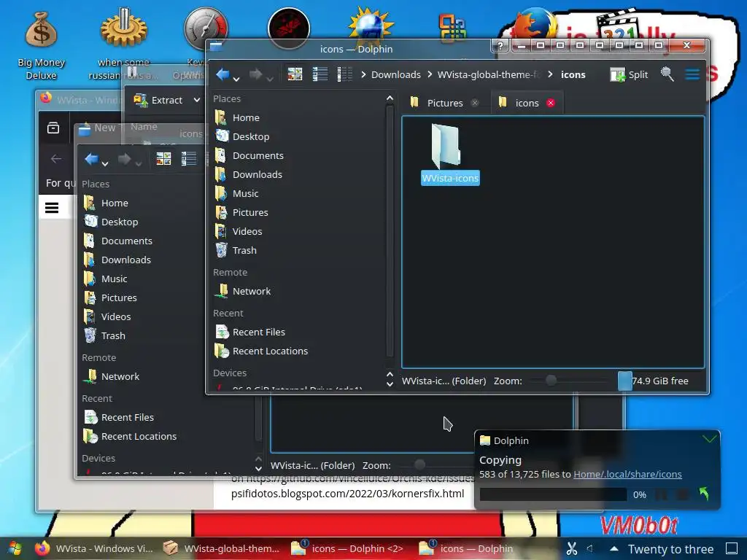Screen dimensions: 747x560
Task: Show hidden system tray icons
Action: click(x=614, y=548)
